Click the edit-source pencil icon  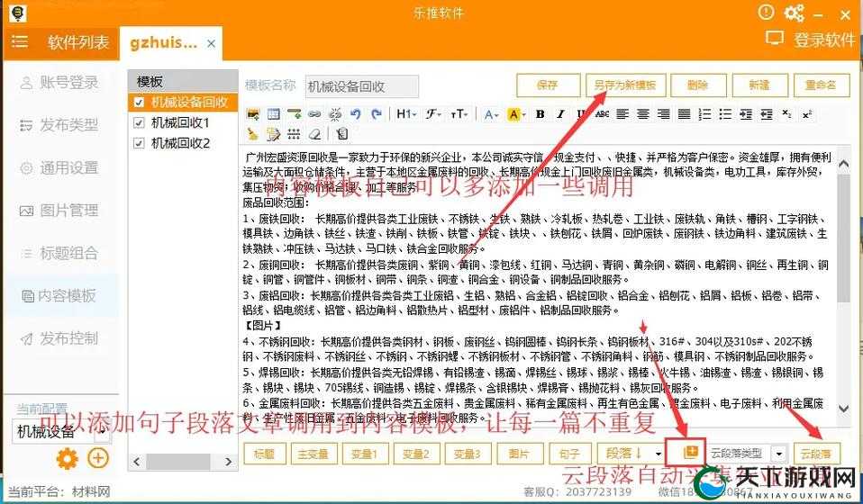pos(274,133)
